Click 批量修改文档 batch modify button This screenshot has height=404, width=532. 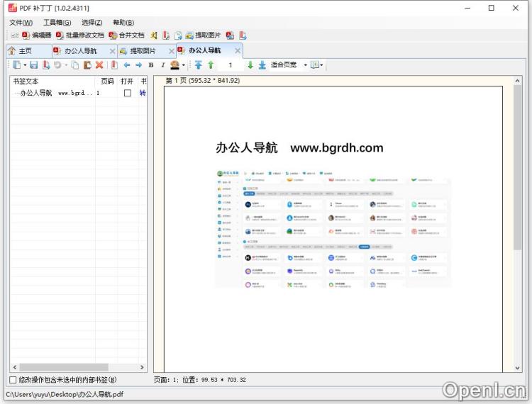click(x=80, y=35)
